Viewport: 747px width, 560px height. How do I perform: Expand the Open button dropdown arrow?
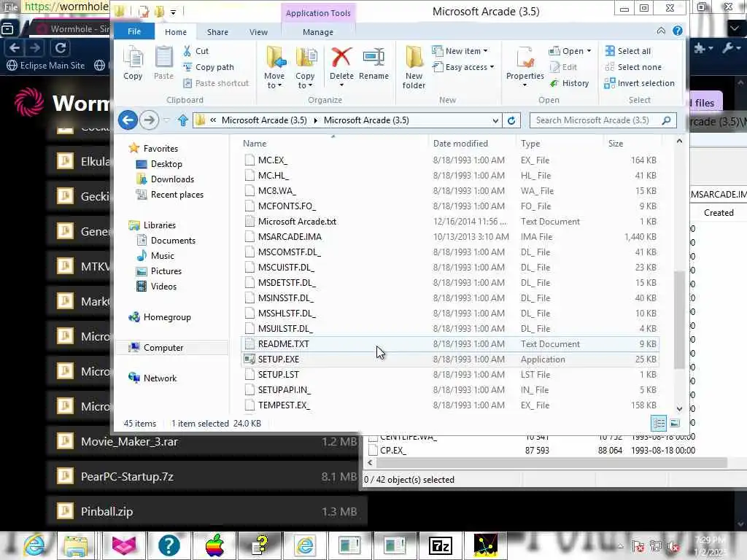[x=589, y=51]
